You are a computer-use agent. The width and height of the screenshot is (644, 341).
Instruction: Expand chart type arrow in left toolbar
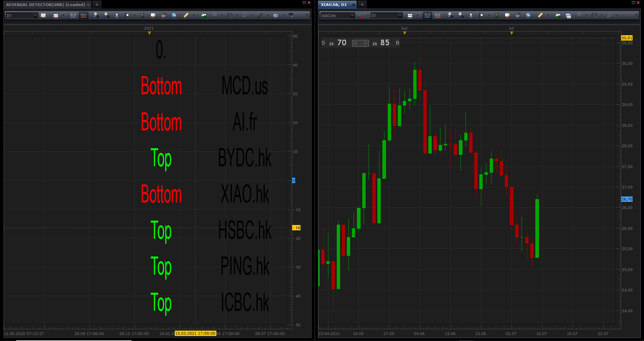[63, 15]
